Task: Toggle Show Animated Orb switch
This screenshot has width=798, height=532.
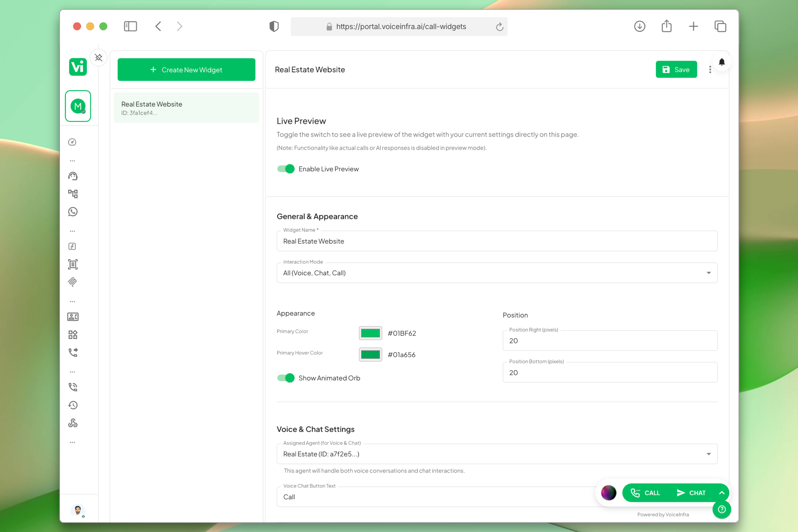Action: tap(286, 378)
